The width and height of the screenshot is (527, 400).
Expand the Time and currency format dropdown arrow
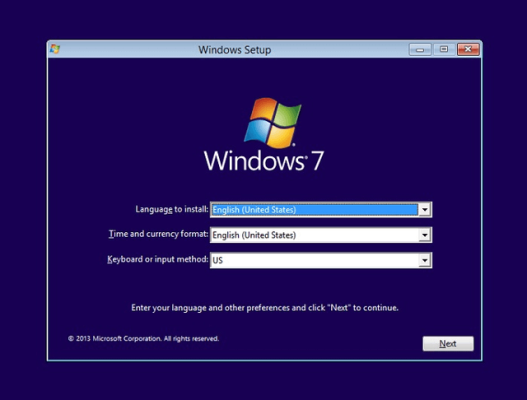(425, 235)
